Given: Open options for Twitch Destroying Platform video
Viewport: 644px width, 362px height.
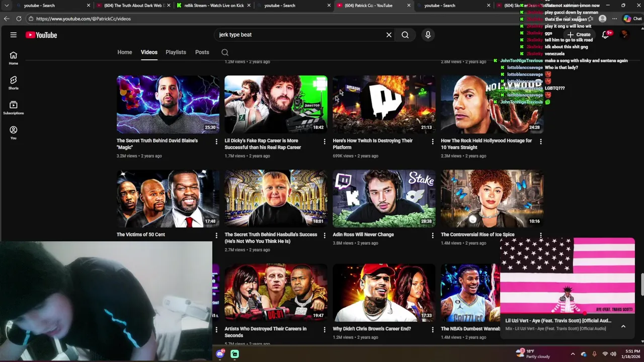Looking at the screenshot, I should pyautogui.click(x=433, y=142).
